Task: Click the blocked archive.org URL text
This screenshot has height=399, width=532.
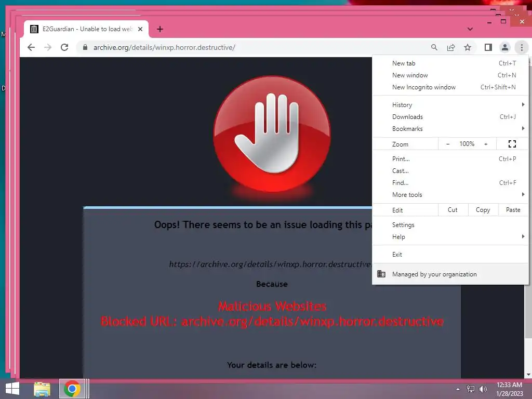Action: [x=272, y=321]
